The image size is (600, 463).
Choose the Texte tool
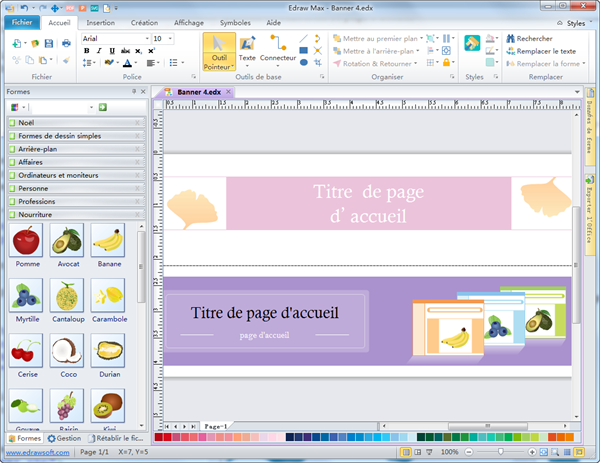tap(247, 50)
